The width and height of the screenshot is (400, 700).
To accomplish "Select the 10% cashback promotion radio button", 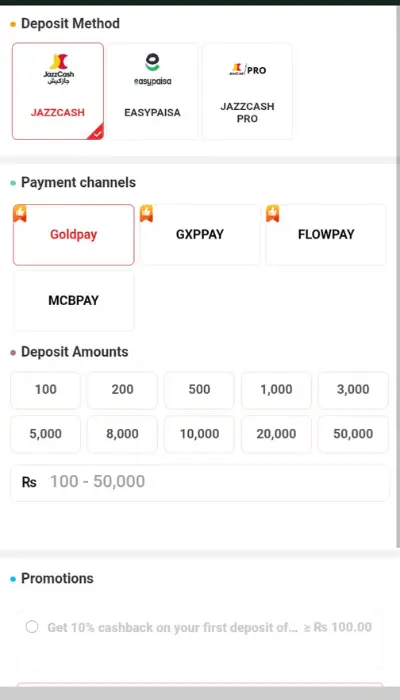I will pos(32,627).
